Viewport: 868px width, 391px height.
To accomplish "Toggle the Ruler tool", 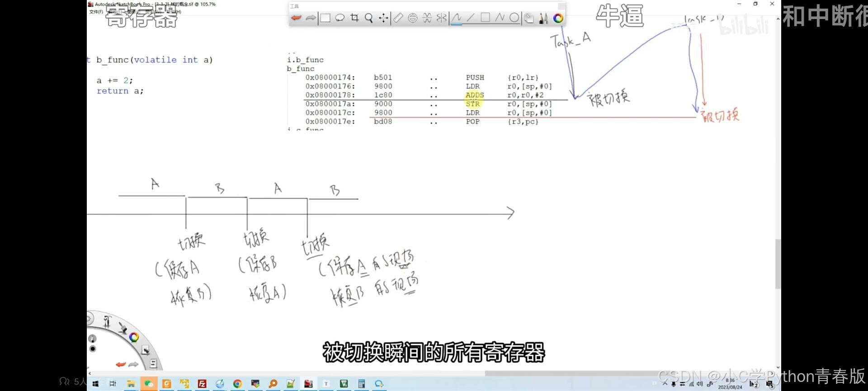I will (x=398, y=18).
